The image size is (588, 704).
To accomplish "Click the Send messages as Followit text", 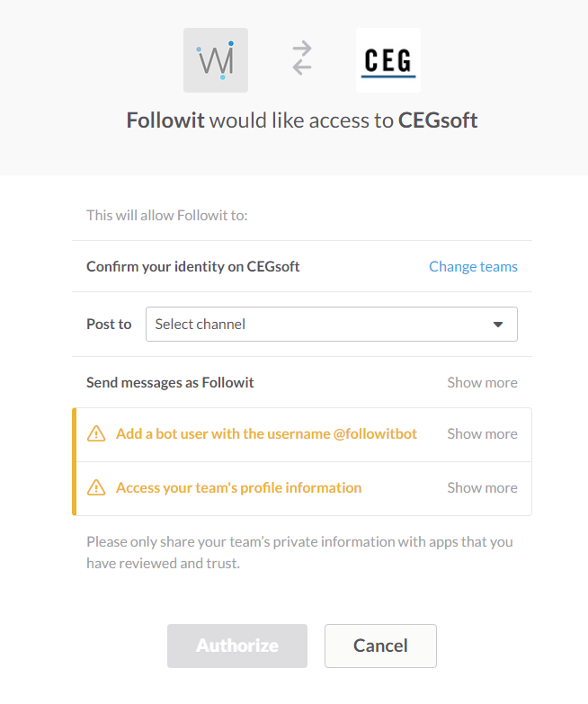I will [170, 382].
